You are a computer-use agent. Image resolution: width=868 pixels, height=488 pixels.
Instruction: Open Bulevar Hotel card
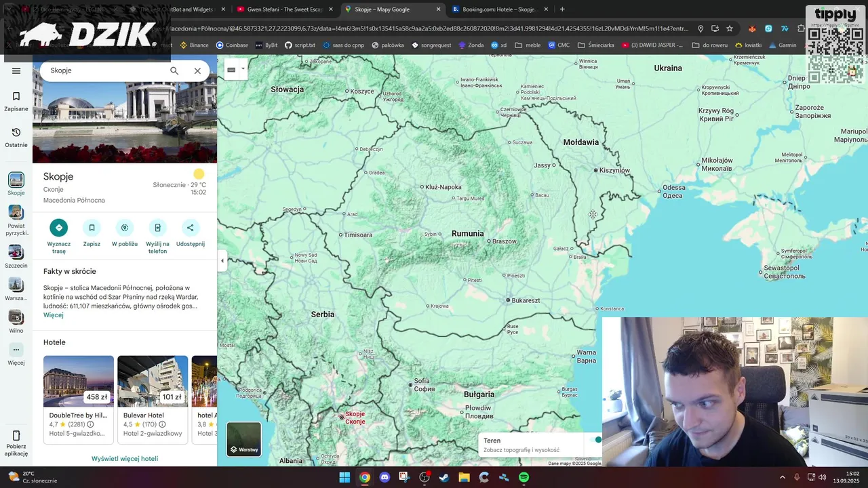153,399
